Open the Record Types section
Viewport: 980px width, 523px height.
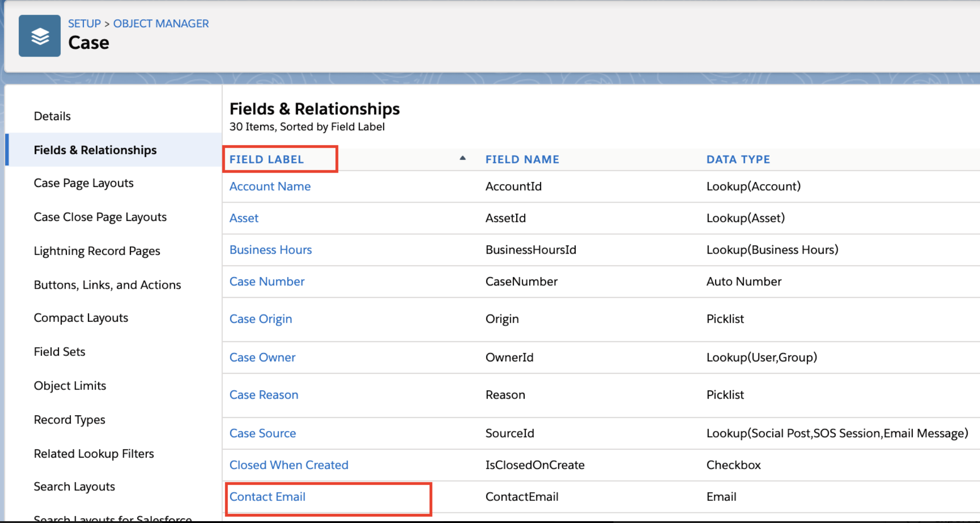click(x=70, y=419)
